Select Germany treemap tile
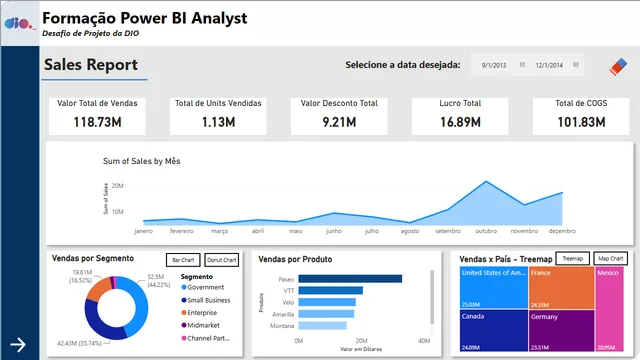 pyautogui.click(x=562, y=331)
